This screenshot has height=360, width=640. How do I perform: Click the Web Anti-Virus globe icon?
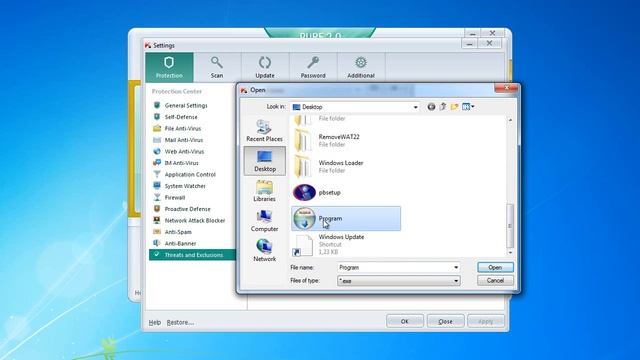(x=157, y=151)
